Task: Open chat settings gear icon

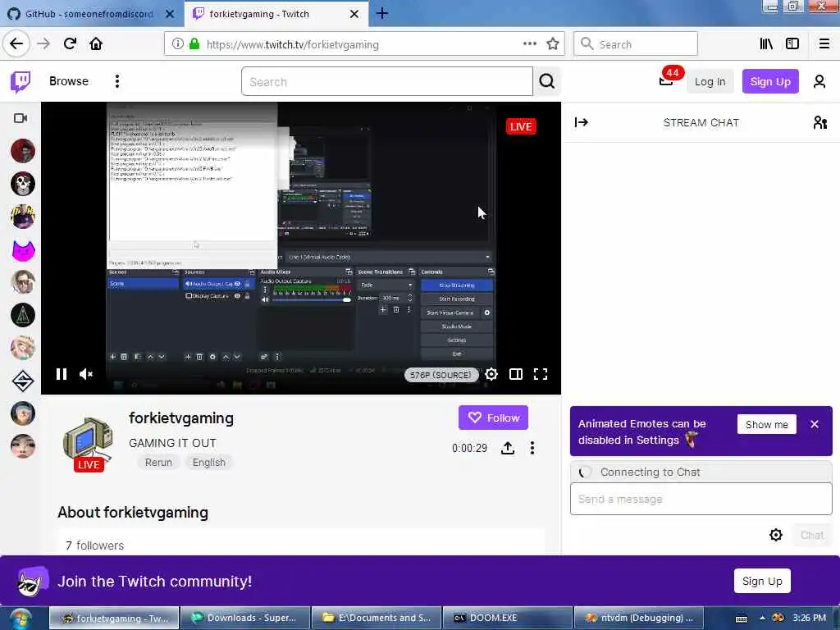Action: (x=776, y=535)
